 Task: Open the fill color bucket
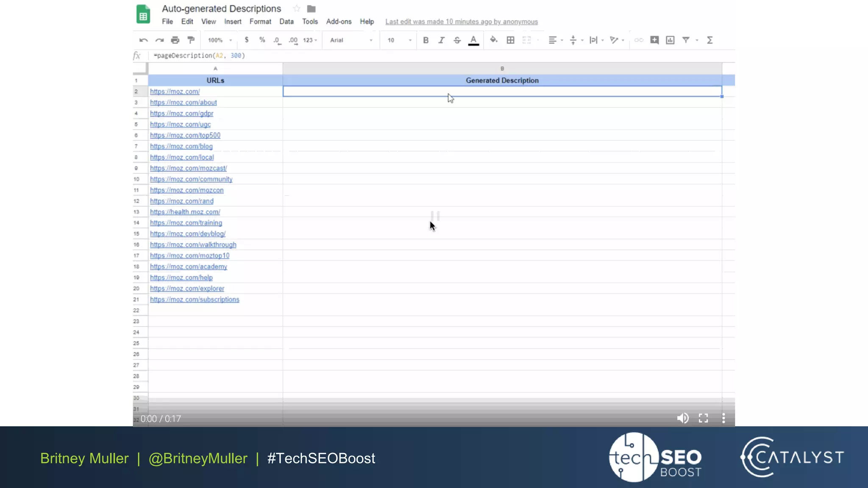[493, 40]
